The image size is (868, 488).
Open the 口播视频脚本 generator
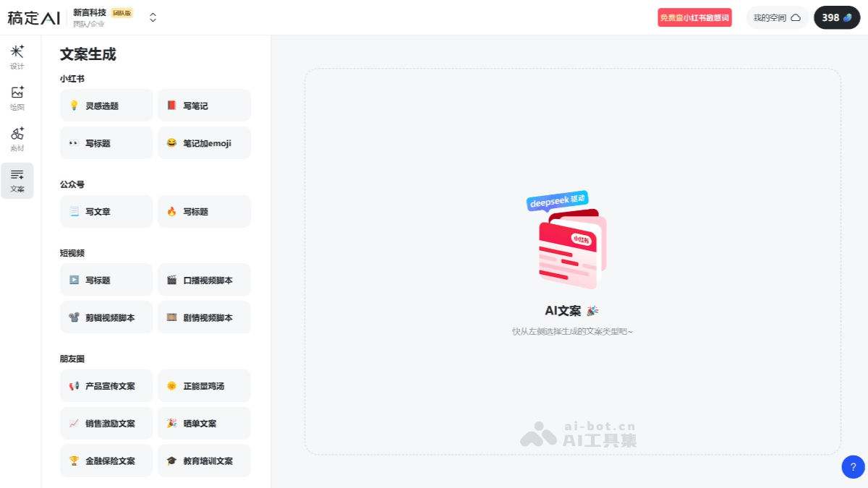204,280
